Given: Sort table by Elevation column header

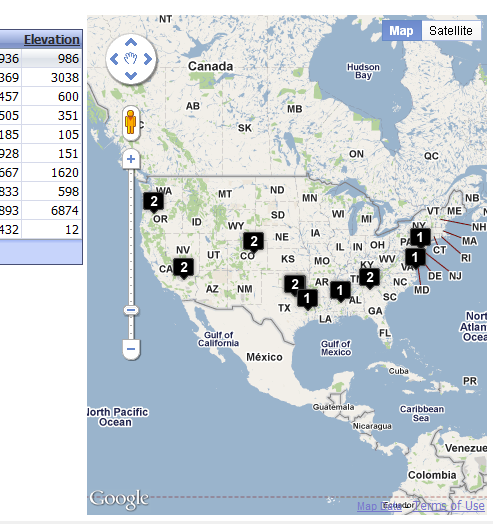Looking at the screenshot, I should click(51, 39).
